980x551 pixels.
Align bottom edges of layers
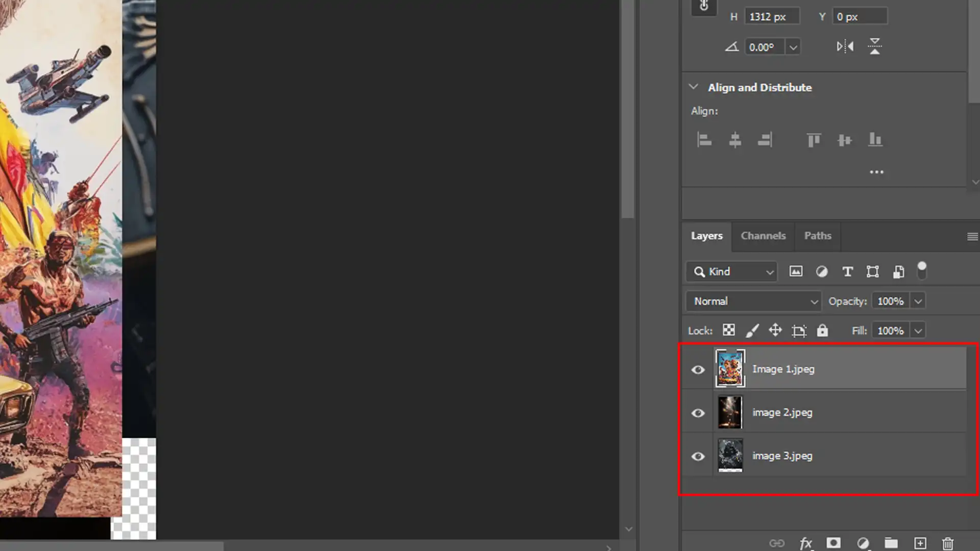click(x=875, y=140)
